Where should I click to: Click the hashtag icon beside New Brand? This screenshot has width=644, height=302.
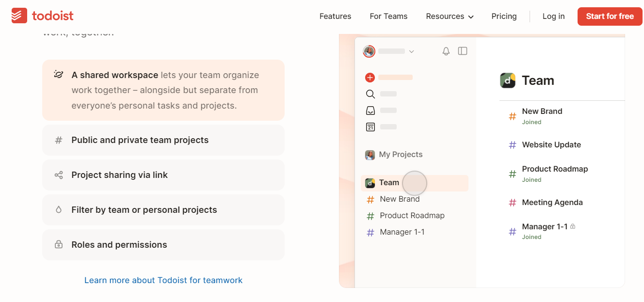[x=513, y=116]
